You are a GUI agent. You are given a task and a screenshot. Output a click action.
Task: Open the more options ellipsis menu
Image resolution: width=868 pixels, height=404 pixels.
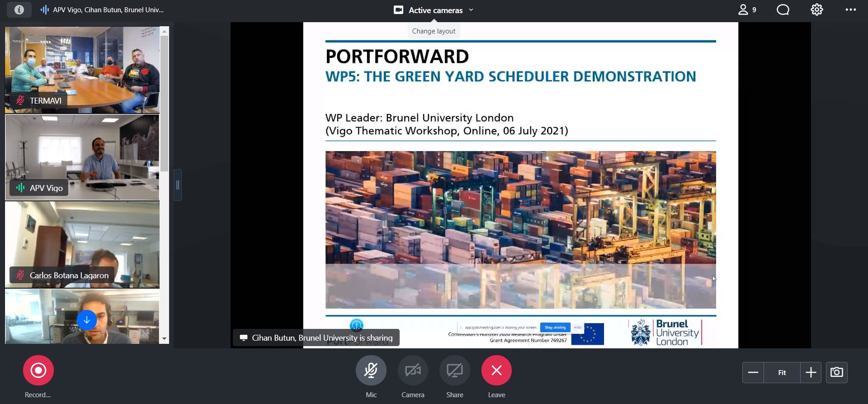(x=850, y=10)
